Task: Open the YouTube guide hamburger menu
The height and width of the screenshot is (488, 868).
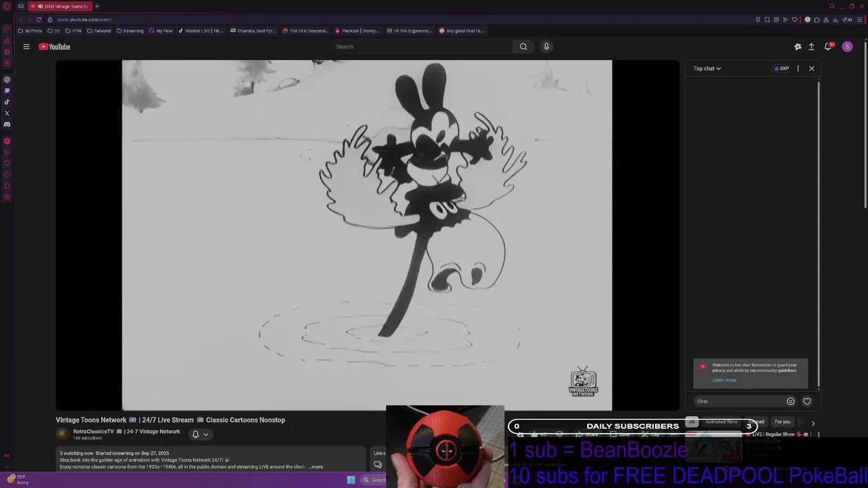Action: [26, 47]
